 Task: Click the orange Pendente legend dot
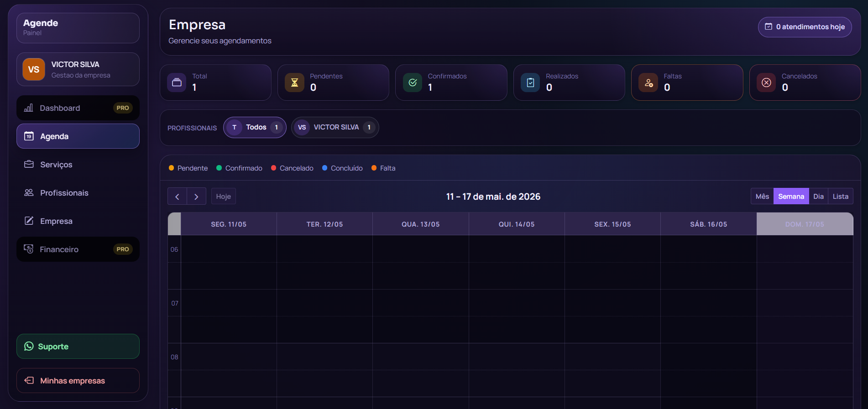(x=172, y=168)
